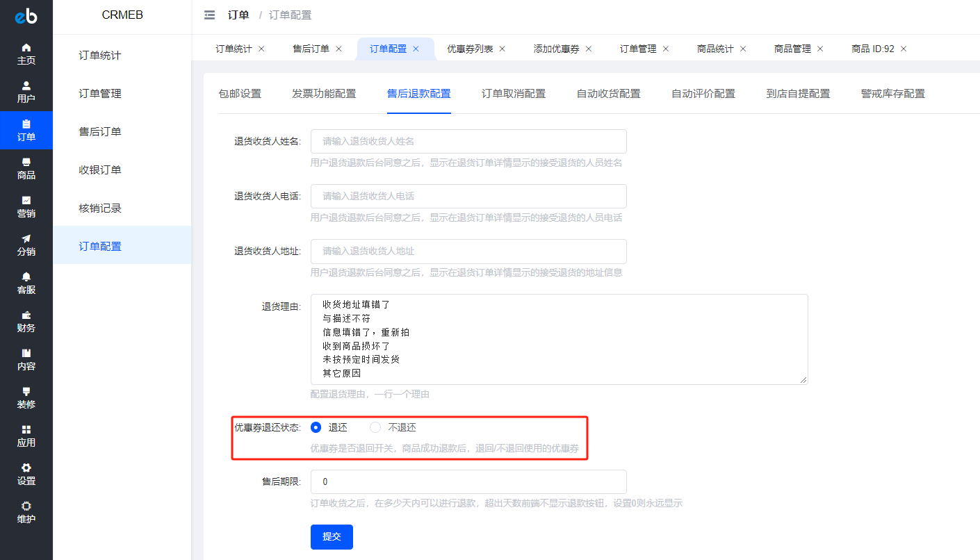Viewport: 980px width, 560px height.
Task: Open the 应用 apps sidebar icon
Action: click(26, 436)
